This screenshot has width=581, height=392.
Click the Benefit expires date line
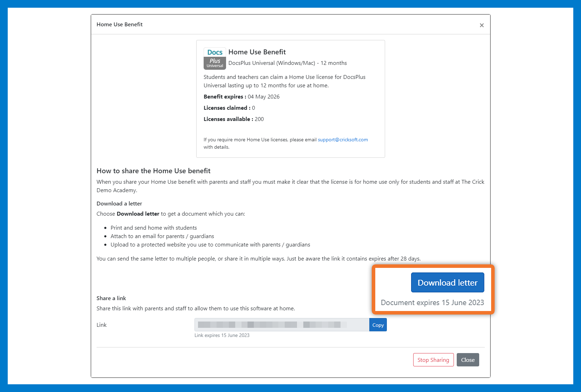(242, 97)
